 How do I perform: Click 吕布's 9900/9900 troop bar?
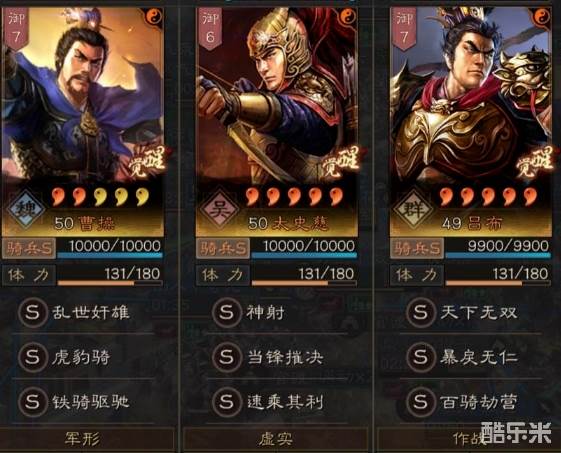(x=498, y=248)
